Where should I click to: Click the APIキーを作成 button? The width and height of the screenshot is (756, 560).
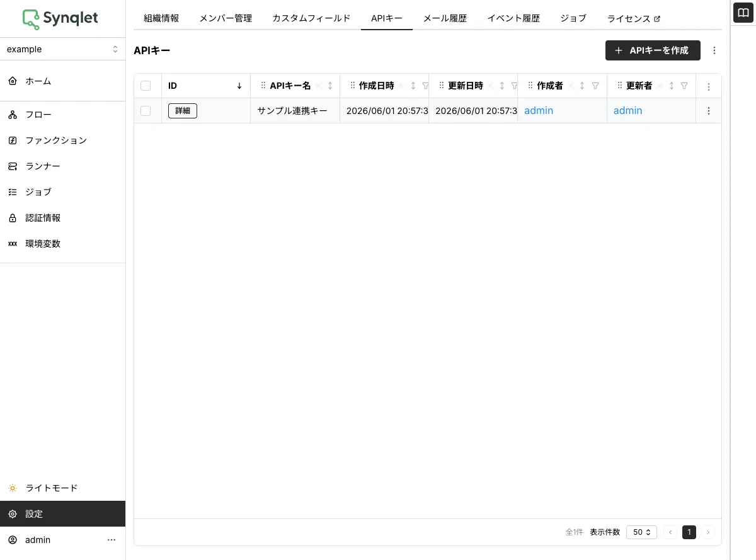click(653, 50)
